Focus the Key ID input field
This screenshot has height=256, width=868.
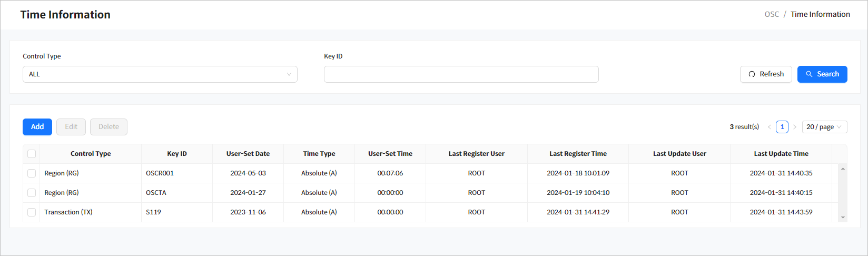pyautogui.click(x=461, y=74)
